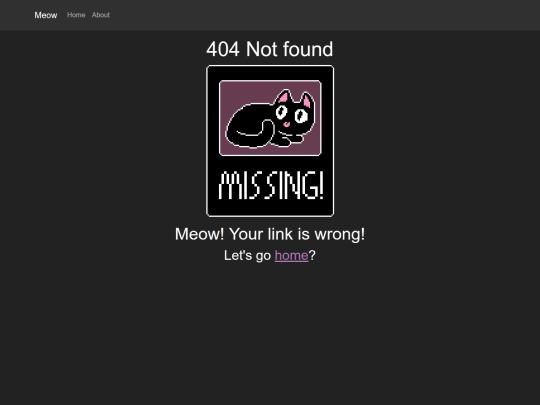The width and height of the screenshot is (540, 405).
Task: Click the question mark after home
Action: pyautogui.click(x=312, y=256)
